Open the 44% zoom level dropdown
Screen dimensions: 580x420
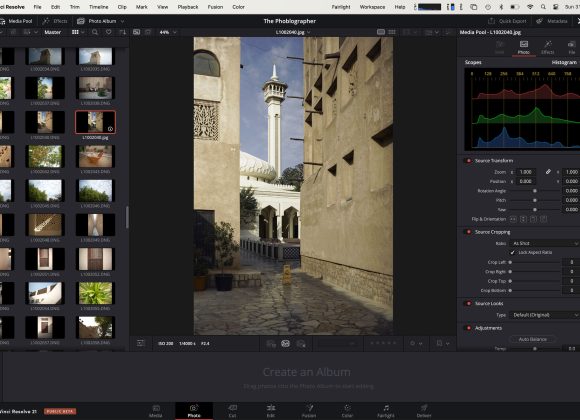click(168, 32)
